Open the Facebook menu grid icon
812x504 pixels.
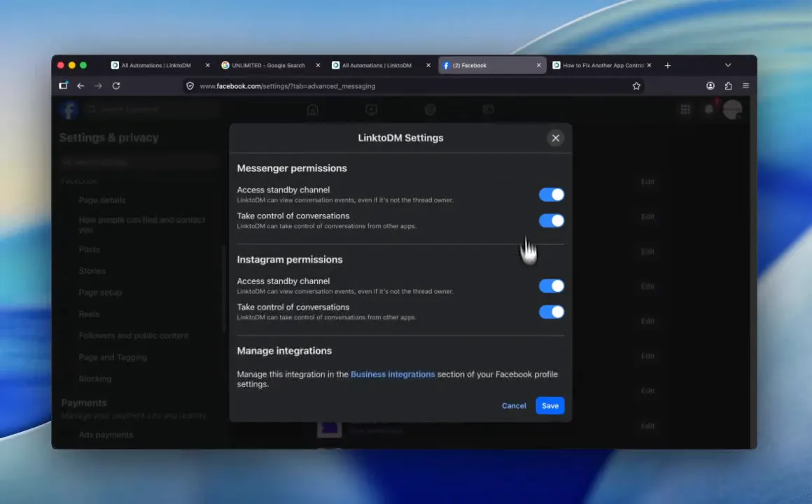pyautogui.click(x=685, y=109)
